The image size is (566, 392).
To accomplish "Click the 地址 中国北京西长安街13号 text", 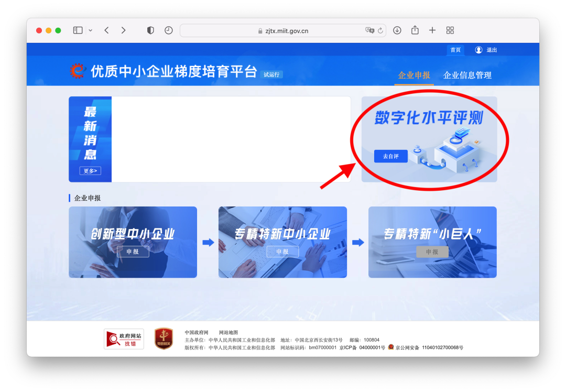I will pos(311,340).
